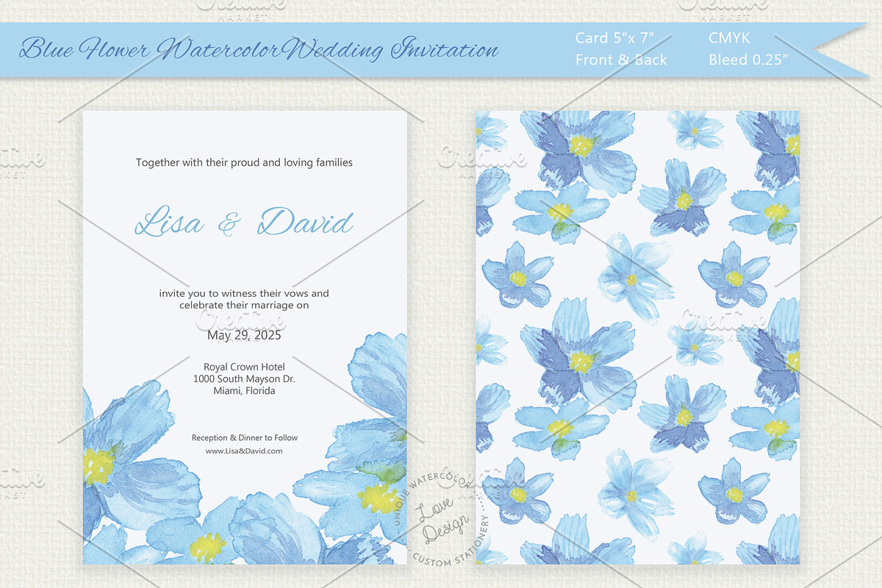Screen dimensions: 882x588
Task: Click the date 'May 29, 2025'
Action: [x=244, y=336]
